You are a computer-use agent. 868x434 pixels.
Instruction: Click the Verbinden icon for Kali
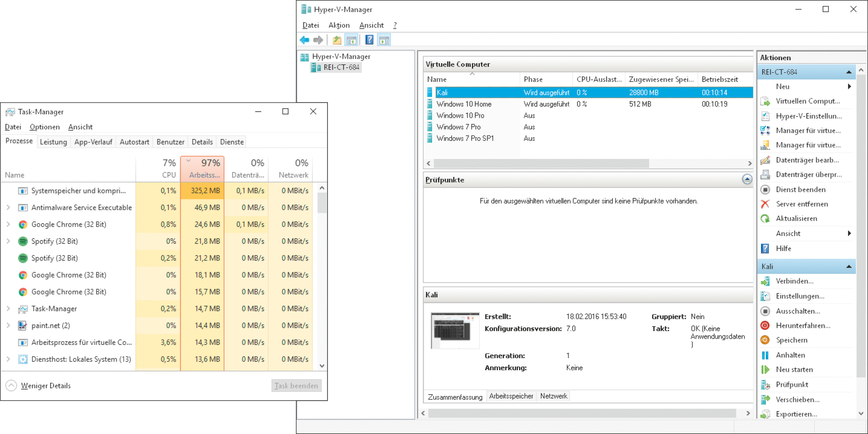point(765,281)
